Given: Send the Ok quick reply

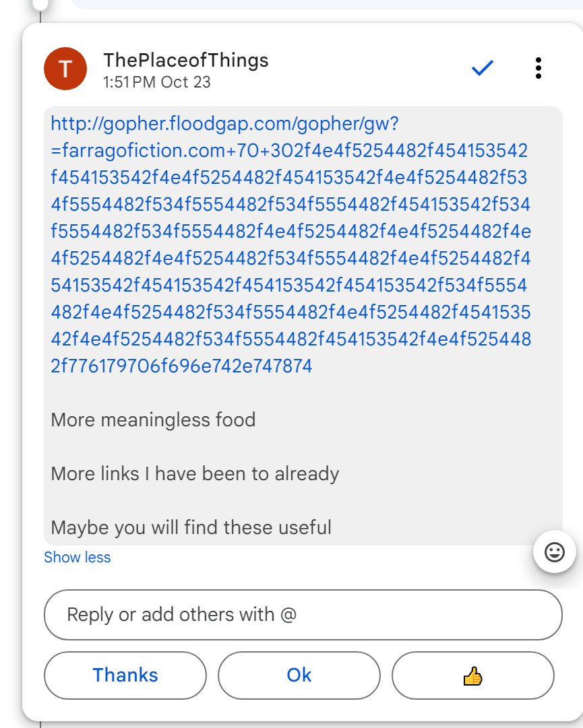Looking at the screenshot, I should (x=299, y=675).
